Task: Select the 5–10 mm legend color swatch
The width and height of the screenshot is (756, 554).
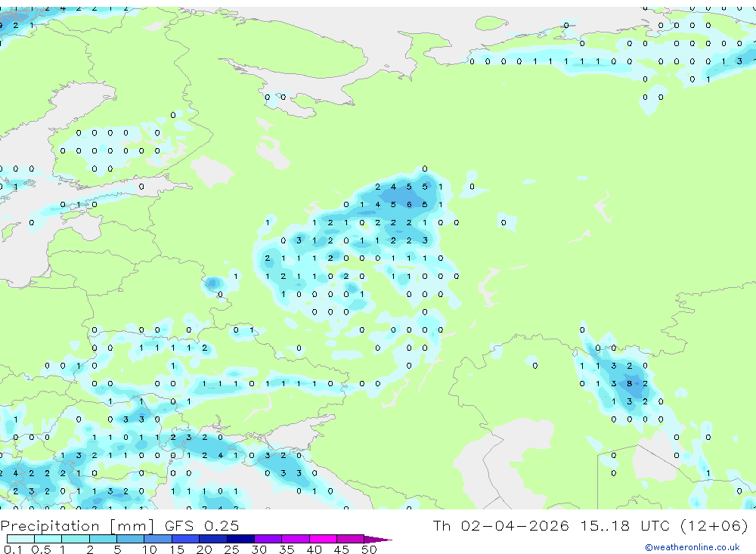Action: (x=131, y=539)
